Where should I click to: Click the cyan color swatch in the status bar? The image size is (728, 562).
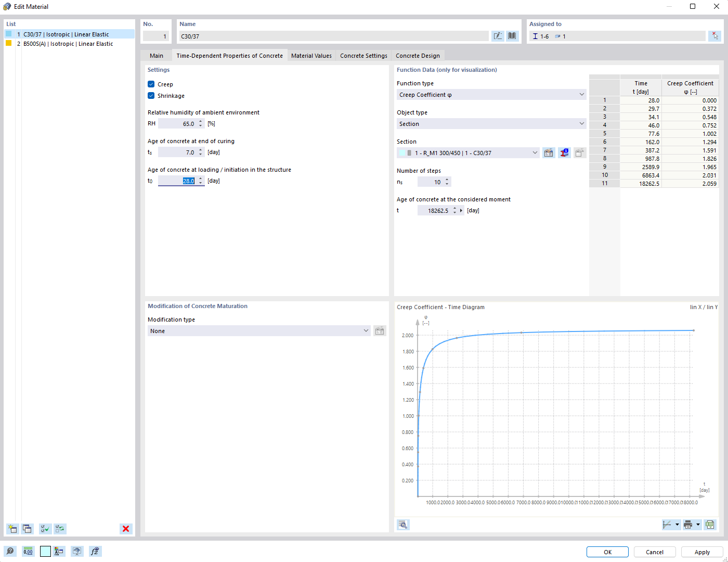pyautogui.click(x=45, y=551)
